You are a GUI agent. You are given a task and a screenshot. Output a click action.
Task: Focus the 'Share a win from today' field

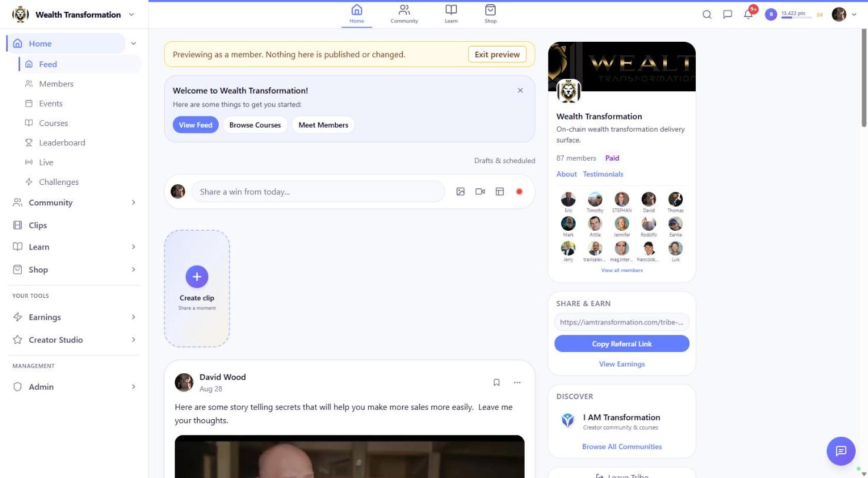[318, 192]
